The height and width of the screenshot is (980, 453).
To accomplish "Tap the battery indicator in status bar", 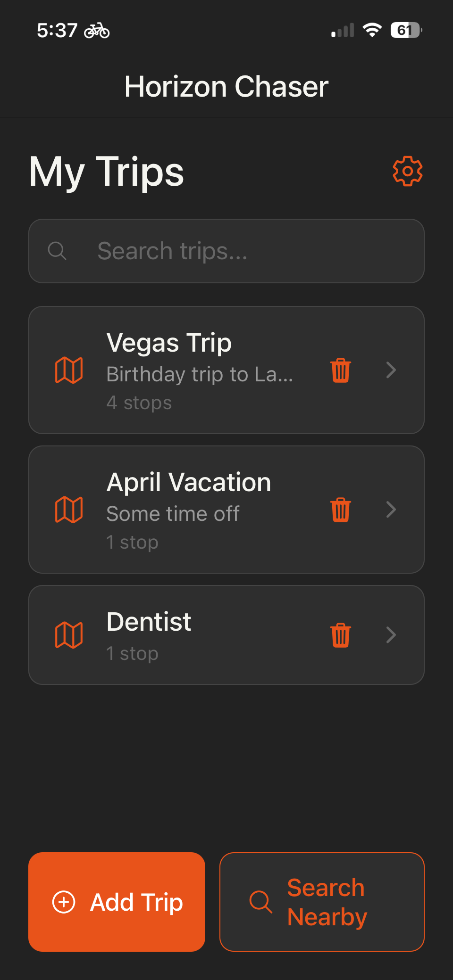I will (x=406, y=31).
